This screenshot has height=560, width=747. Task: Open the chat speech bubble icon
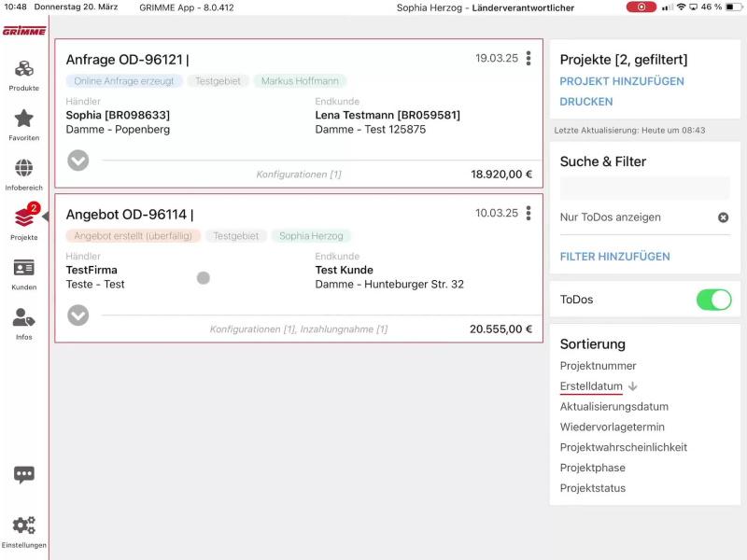click(x=24, y=474)
